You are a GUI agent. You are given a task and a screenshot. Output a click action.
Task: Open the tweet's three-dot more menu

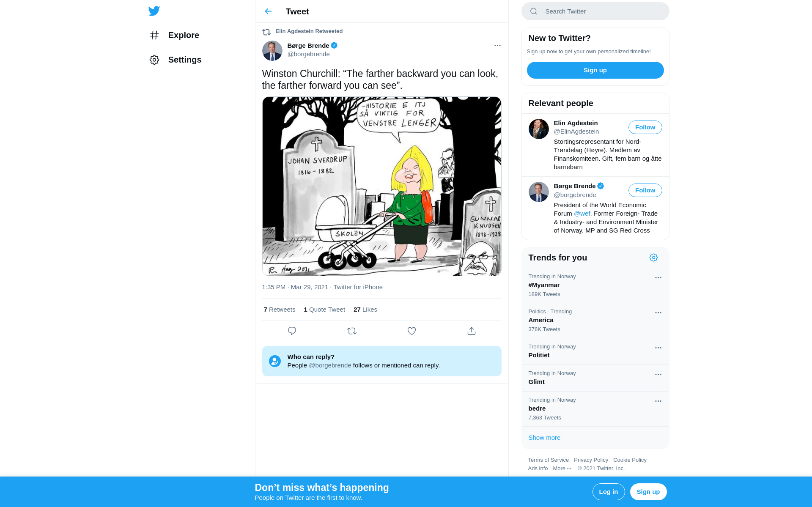click(x=497, y=45)
